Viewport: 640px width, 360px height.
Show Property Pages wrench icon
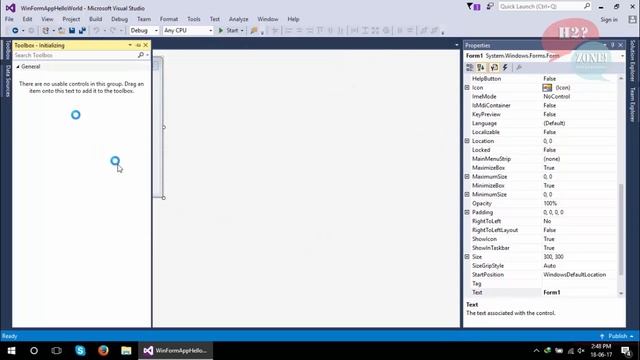pos(519,67)
